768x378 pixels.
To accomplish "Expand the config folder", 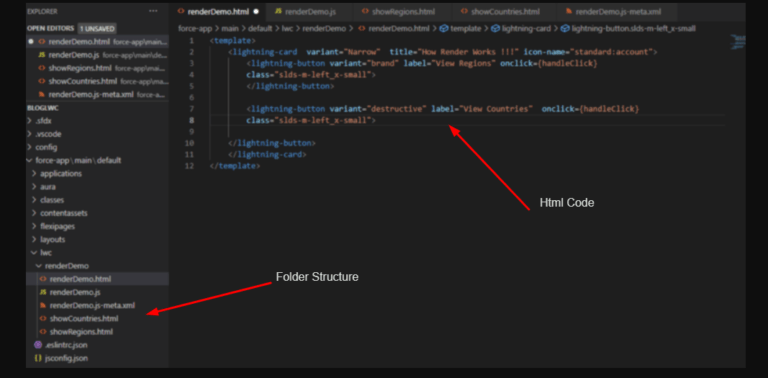I will click(x=97, y=147).
